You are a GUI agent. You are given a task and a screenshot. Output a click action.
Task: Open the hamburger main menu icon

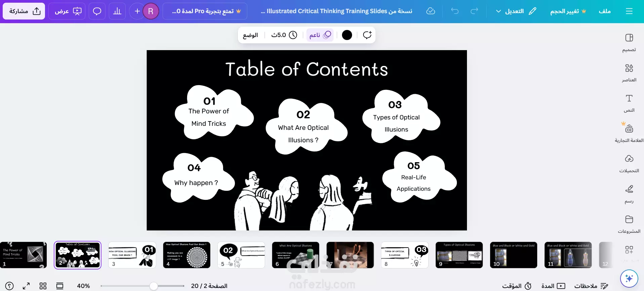coord(629,11)
